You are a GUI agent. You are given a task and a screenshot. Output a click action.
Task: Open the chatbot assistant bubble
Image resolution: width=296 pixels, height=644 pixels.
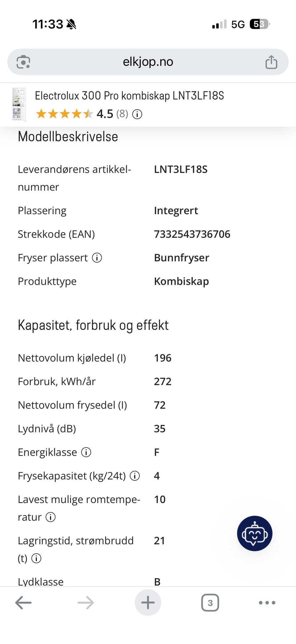(255, 533)
